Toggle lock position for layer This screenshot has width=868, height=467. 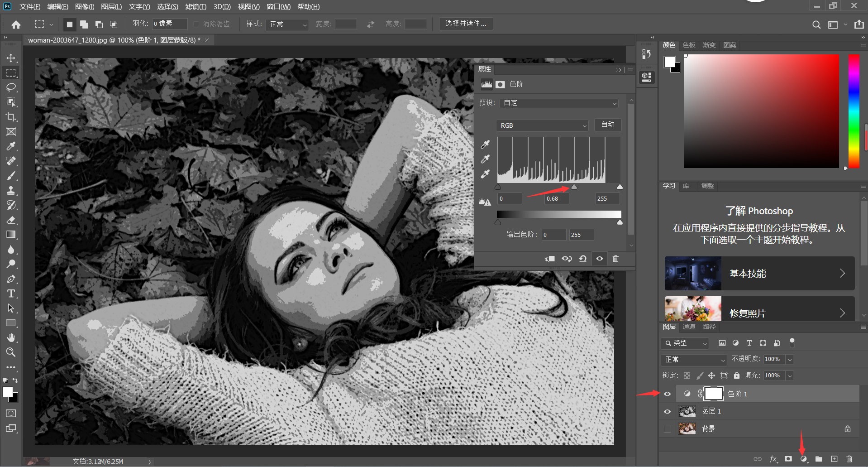(x=711, y=376)
